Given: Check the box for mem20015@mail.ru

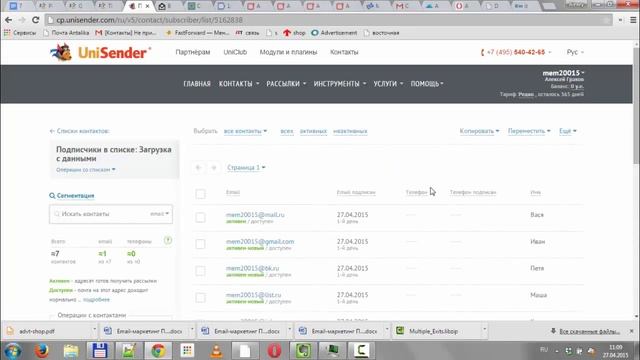Looking at the screenshot, I should click(x=200, y=218).
